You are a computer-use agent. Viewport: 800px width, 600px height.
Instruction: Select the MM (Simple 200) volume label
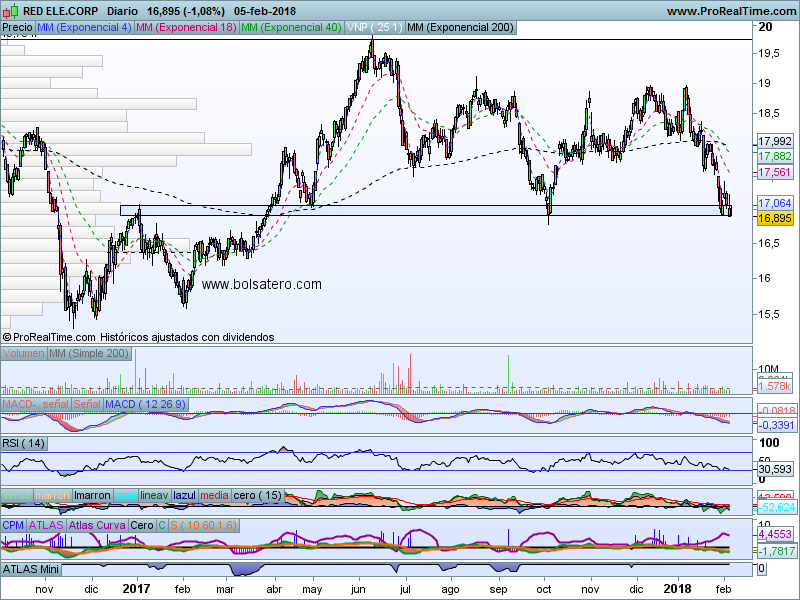pos(89,354)
